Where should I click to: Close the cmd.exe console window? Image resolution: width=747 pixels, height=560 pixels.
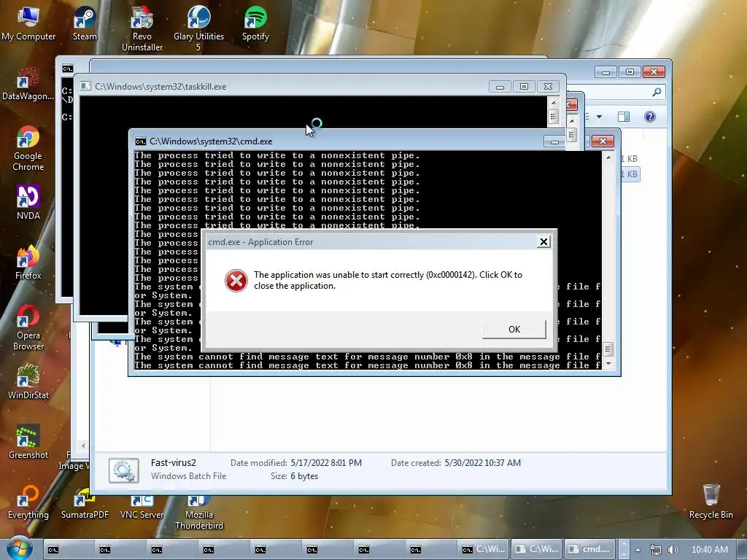[x=603, y=141]
